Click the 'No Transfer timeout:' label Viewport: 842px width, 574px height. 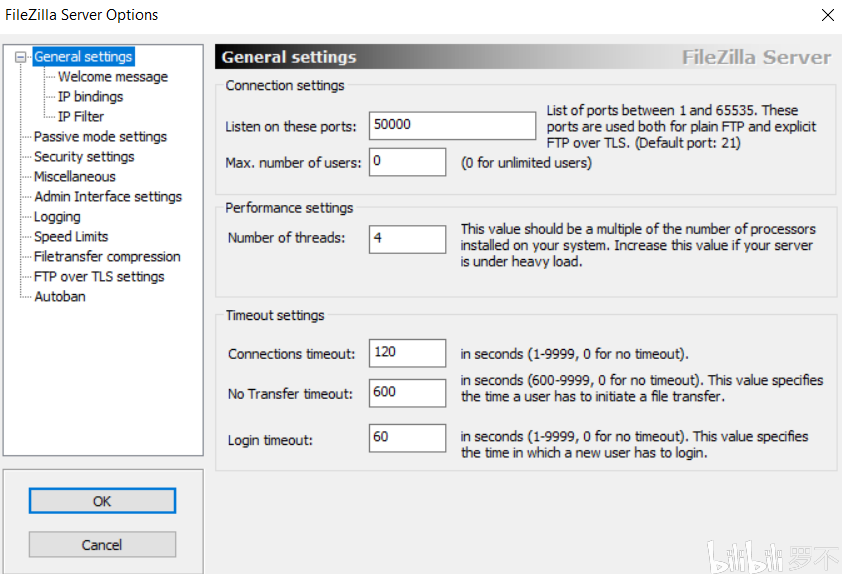[290, 394]
